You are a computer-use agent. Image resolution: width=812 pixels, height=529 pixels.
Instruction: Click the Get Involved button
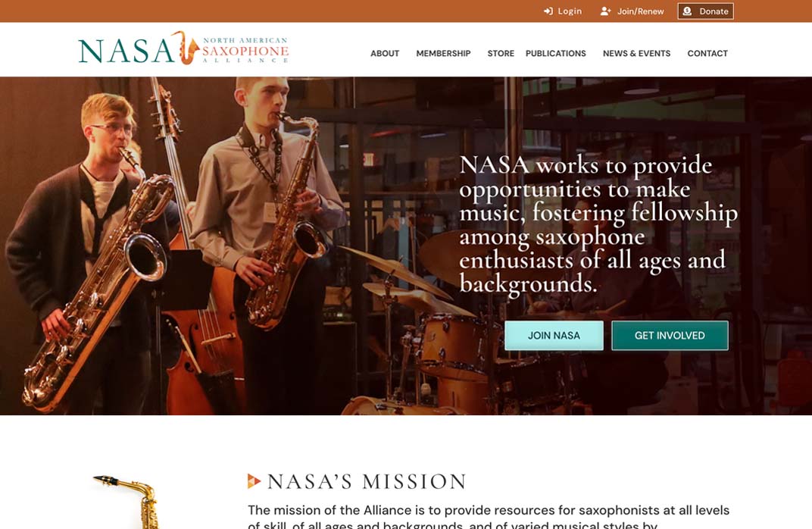tap(670, 335)
